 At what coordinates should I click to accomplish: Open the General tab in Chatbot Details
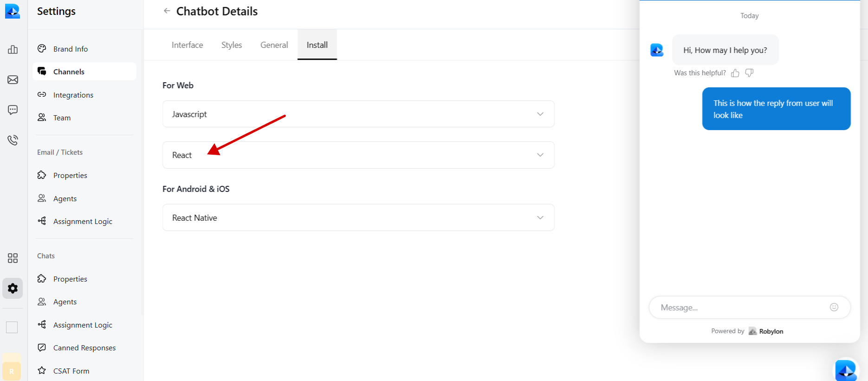[x=274, y=45]
